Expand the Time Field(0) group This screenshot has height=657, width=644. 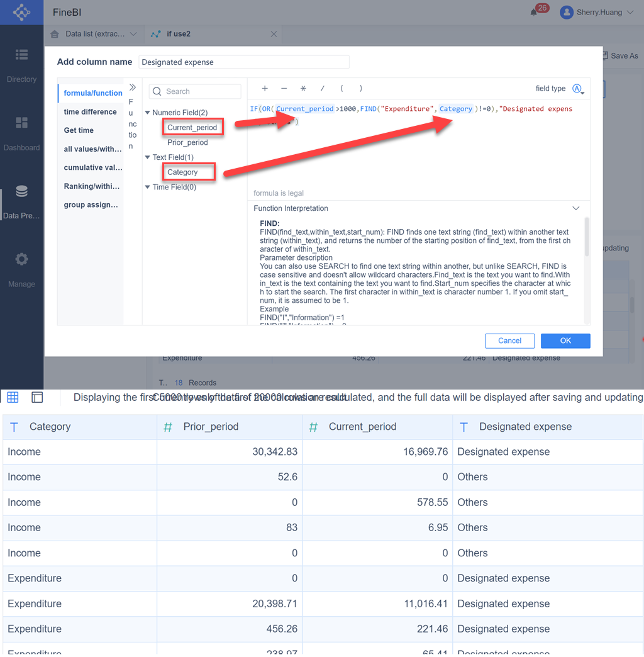148,186
